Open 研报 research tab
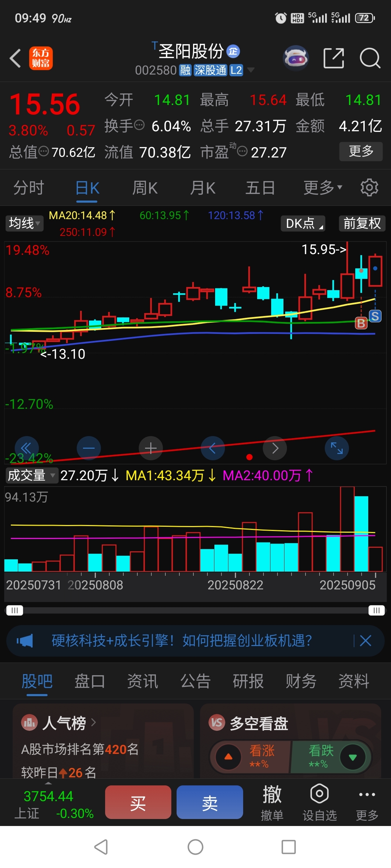Image resolution: width=391 pixels, height=868 pixels. [248, 681]
